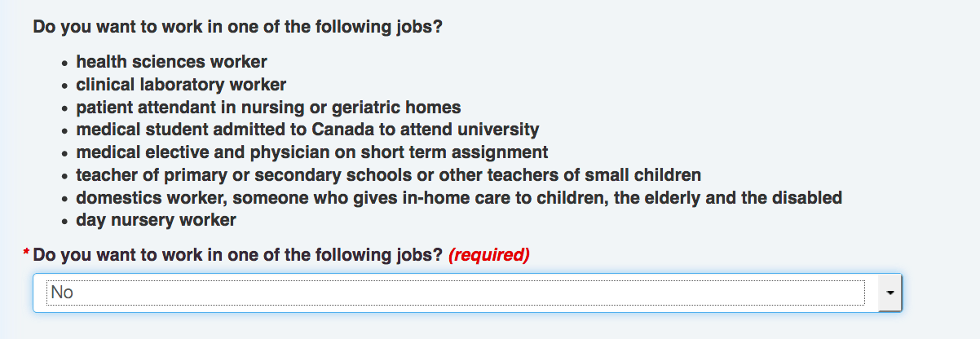Screen dimensions: 980x339
Task: Click the "medical student admitted to Canada" item
Action: coord(308,130)
